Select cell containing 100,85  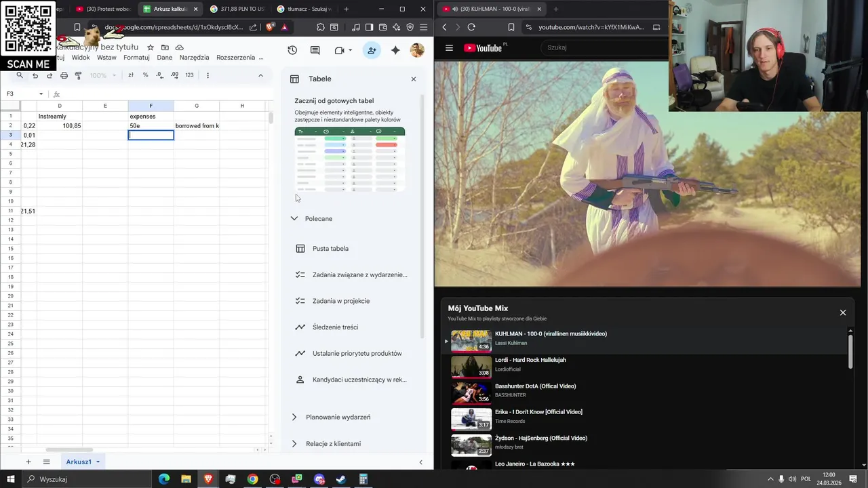click(x=60, y=126)
